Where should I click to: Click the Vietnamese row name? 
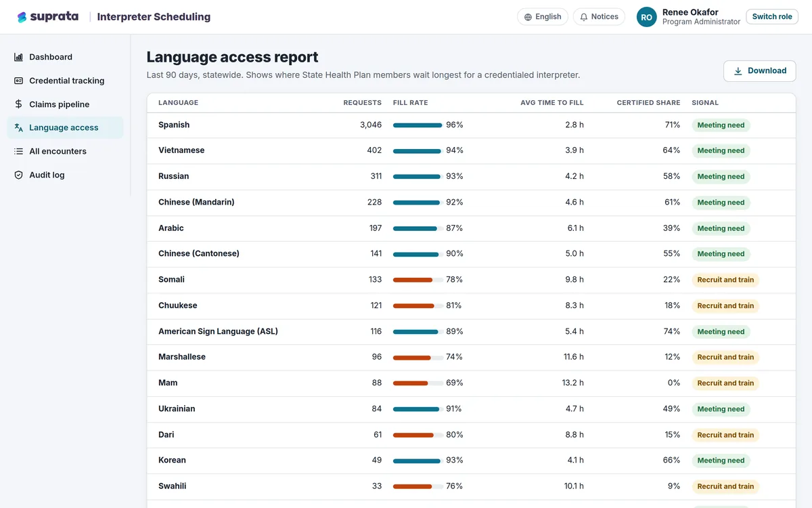(181, 150)
